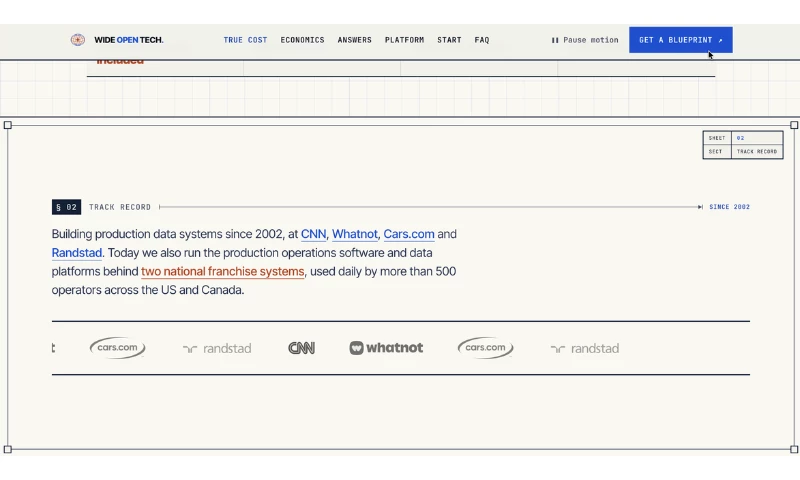
Task: Open the two national franchise systems link
Action: 222,271
